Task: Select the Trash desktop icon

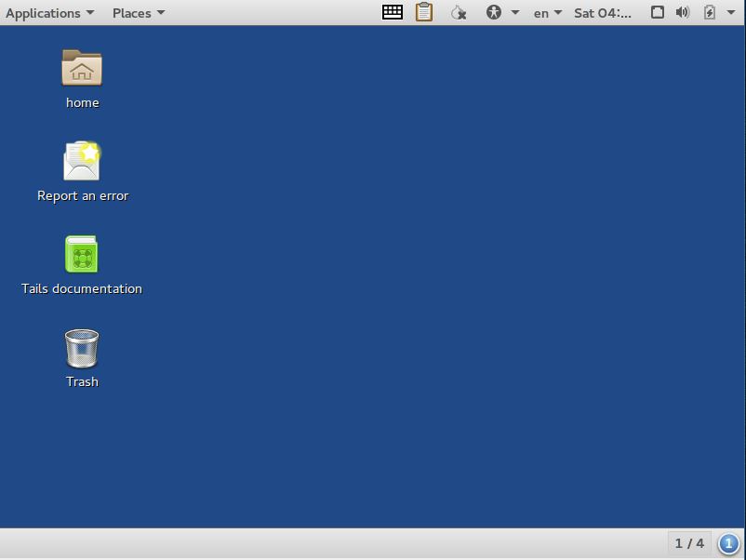Action: [x=82, y=348]
